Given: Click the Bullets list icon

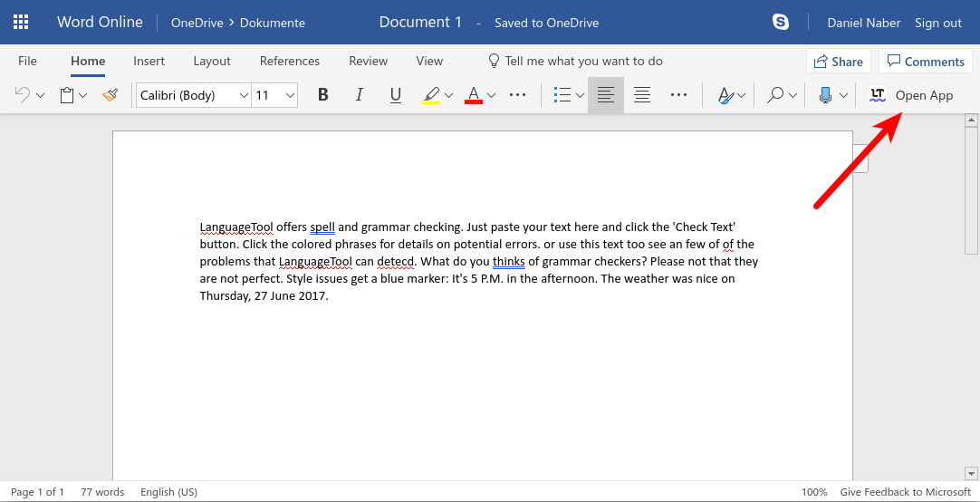Looking at the screenshot, I should tap(562, 95).
